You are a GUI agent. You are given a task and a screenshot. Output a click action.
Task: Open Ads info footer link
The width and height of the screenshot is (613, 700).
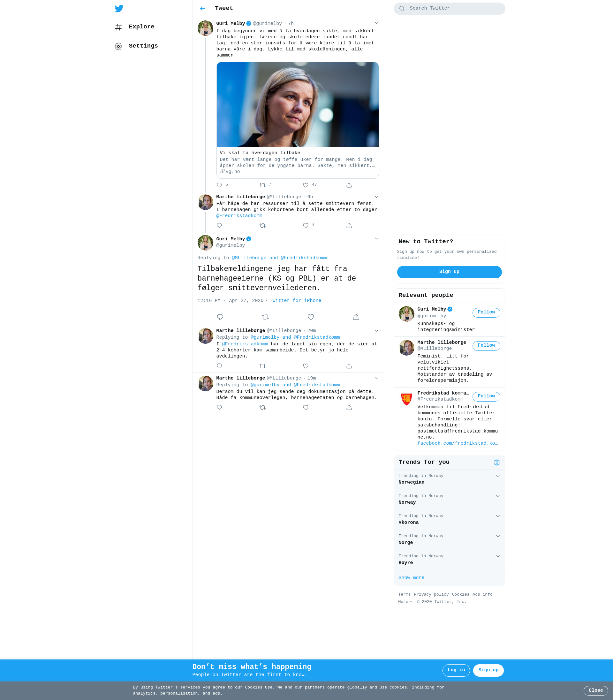[482, 594]
